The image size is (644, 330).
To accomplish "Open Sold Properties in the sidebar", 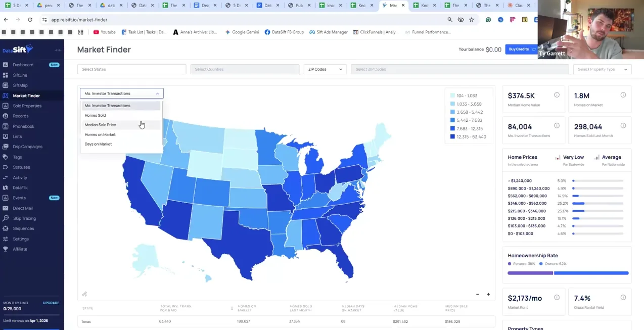I will point(27,106).
